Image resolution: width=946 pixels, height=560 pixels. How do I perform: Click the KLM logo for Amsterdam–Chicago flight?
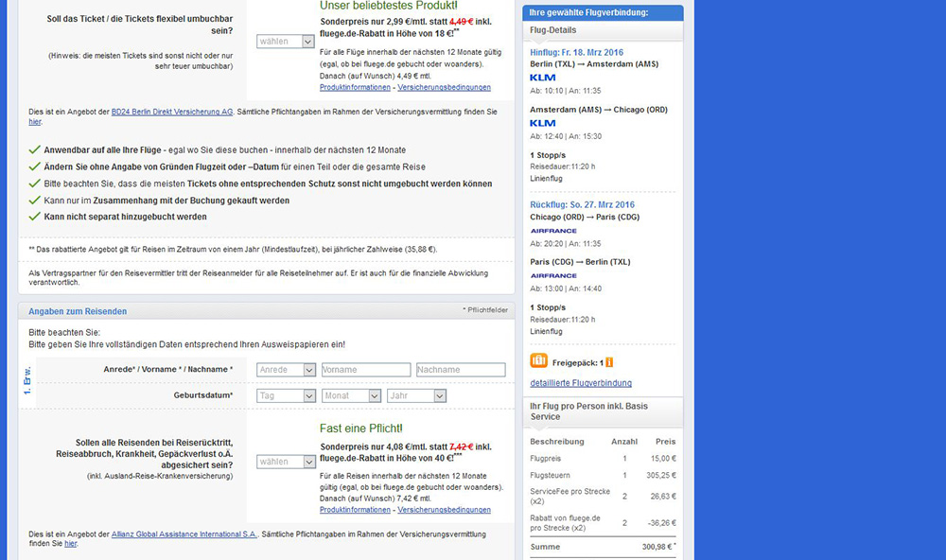543,123
